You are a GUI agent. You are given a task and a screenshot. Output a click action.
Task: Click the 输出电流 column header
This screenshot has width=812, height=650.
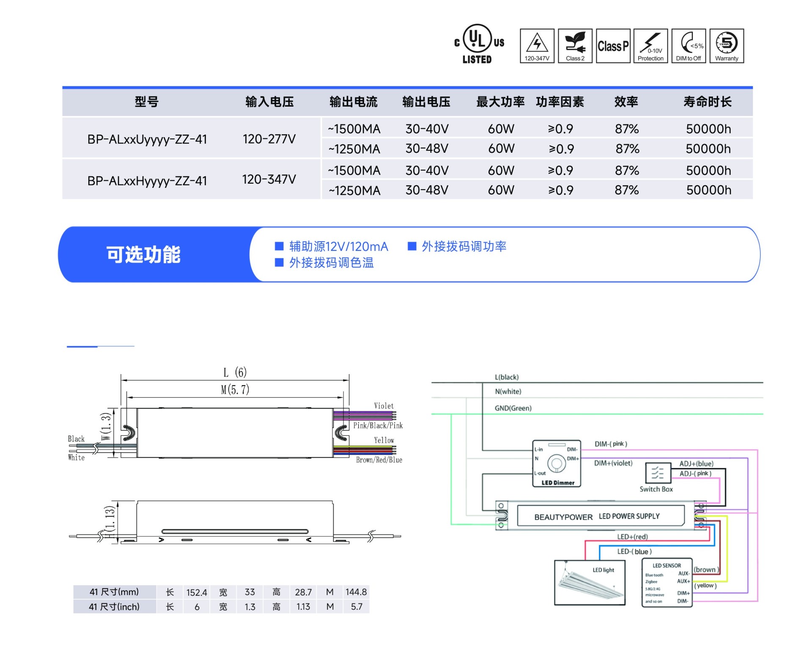point(354,102)
